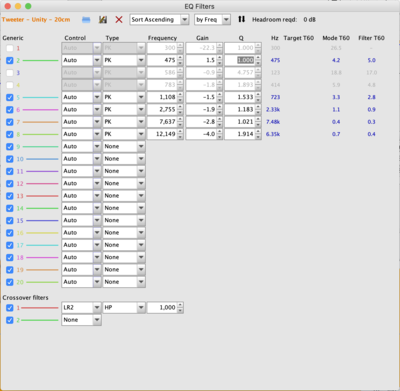Click the 6.35k Hz value for filter 8
The image size is (400, 391).
click(273, 134)
